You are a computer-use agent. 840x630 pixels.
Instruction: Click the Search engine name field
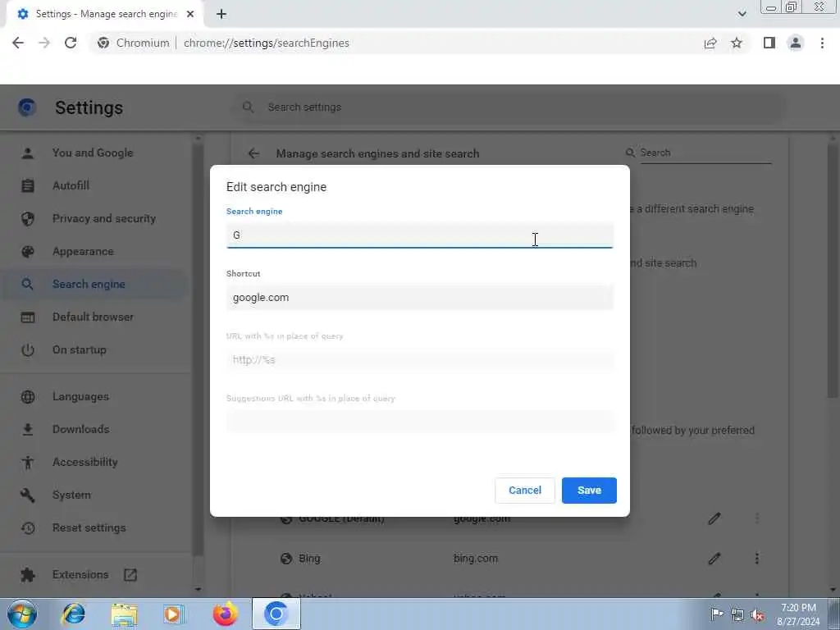point(419,235)
